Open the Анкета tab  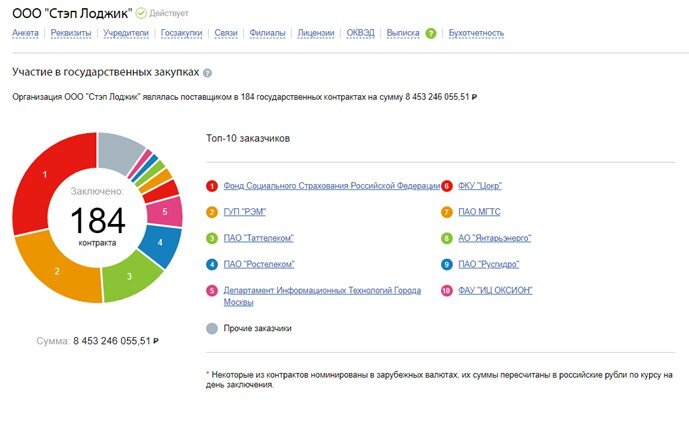click(x=25, y=33)
